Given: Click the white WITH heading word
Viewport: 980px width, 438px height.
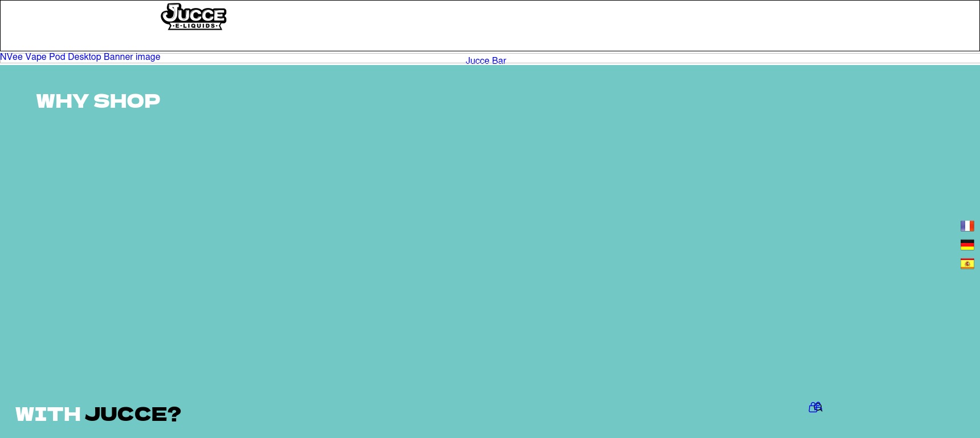Looking at the screenshot, I should [x=48, y=414].
